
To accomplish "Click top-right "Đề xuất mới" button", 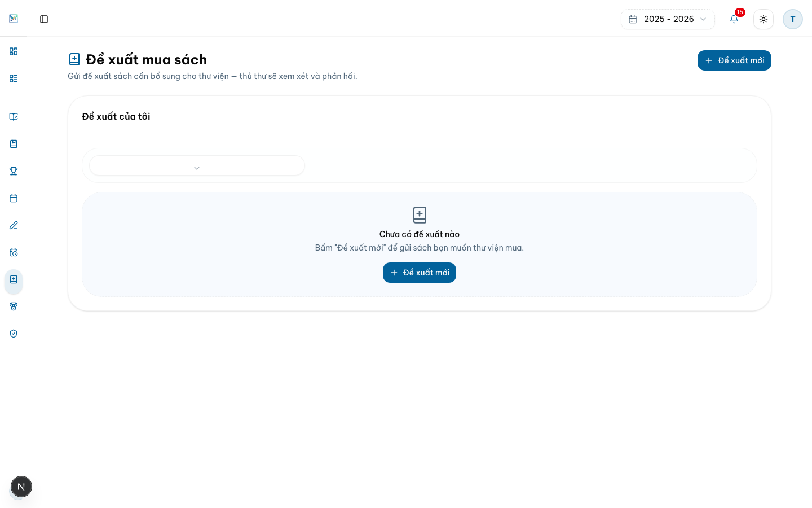I will pyautogui.click(x=734, y=60).
